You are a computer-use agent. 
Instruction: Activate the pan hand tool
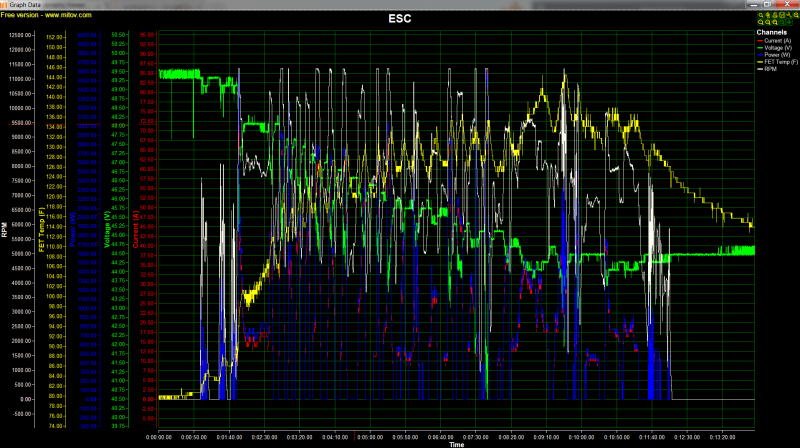click(x=766, y=16)
